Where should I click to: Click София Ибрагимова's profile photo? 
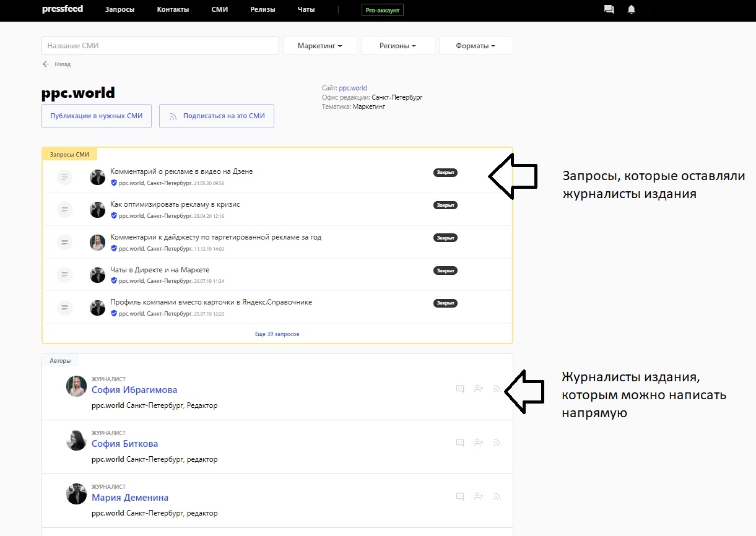click(x=77, y=386)
